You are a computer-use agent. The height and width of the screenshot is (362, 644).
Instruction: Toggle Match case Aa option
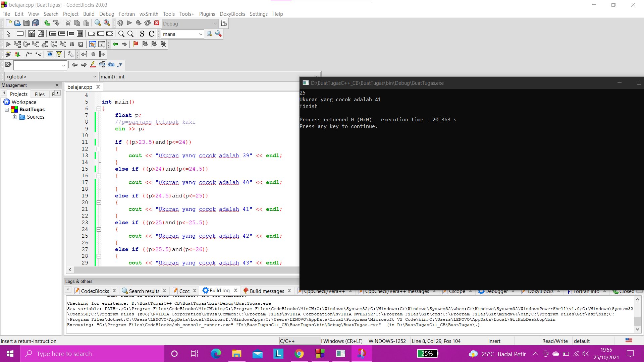[111, 65]
